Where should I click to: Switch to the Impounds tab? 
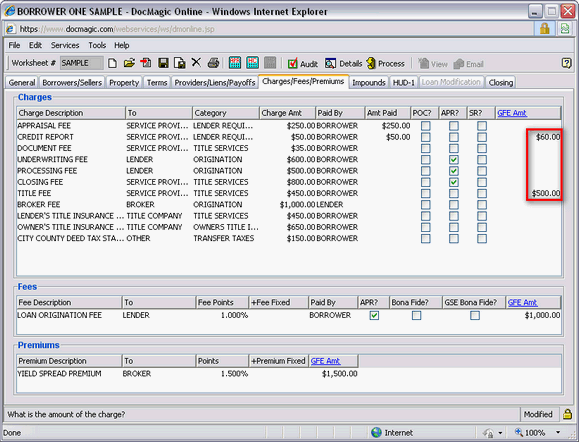[x=369, y=82]
